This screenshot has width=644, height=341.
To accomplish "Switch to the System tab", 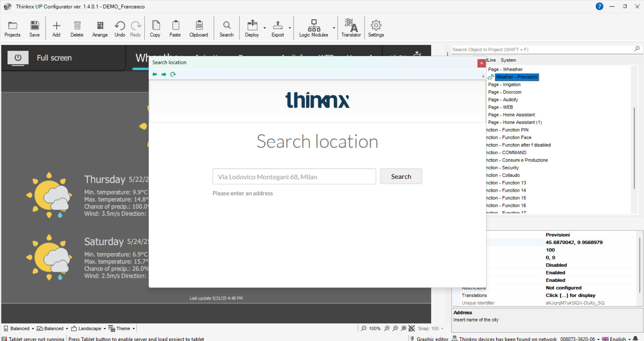I will coord(508,60).
